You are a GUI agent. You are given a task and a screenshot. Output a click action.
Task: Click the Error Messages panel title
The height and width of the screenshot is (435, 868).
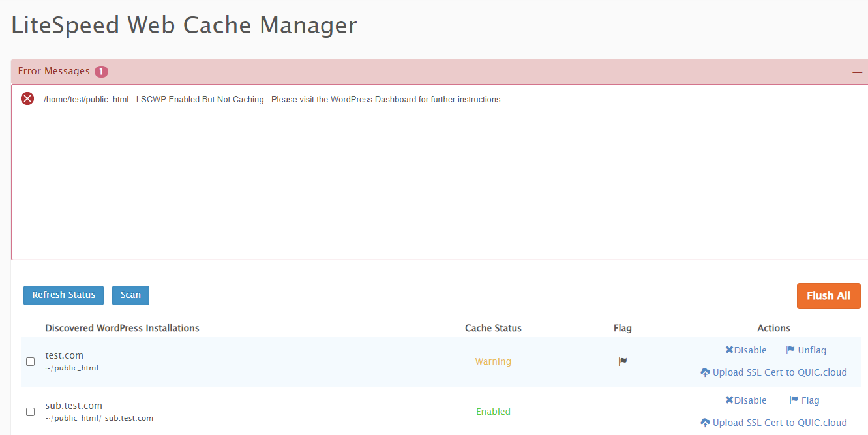pyautogui.click(x=53, y=71)
